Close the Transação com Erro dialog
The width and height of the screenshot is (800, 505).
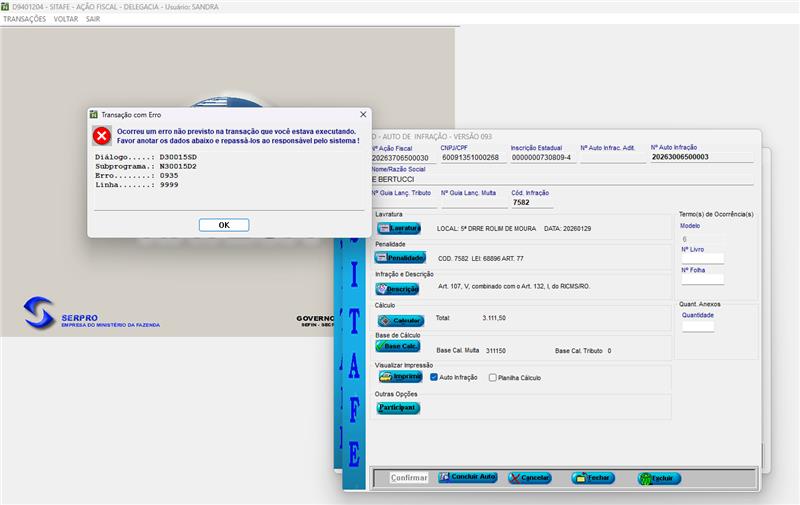coord(363,114)
